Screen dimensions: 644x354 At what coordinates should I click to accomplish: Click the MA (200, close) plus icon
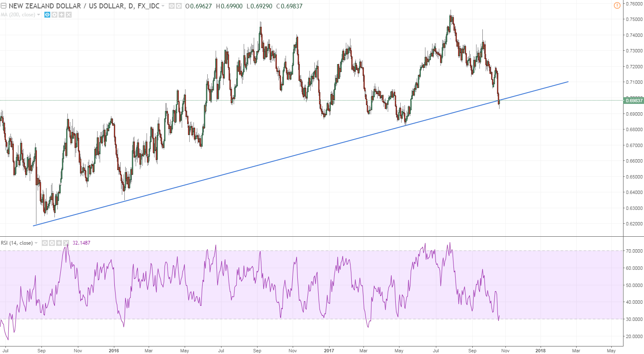click(62, 15)
